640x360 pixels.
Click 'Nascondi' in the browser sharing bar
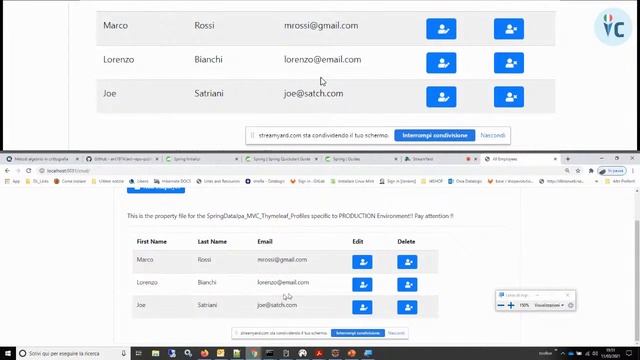point(396,333)
